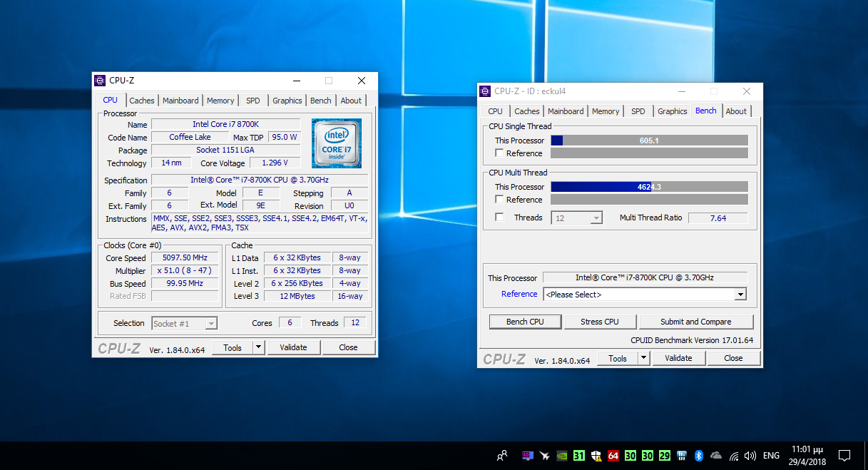The height and width of the screenshot is (470, 868).
Task: Enable the Reference checkbox under CPU Single Thread
Action: click(499, 153)
